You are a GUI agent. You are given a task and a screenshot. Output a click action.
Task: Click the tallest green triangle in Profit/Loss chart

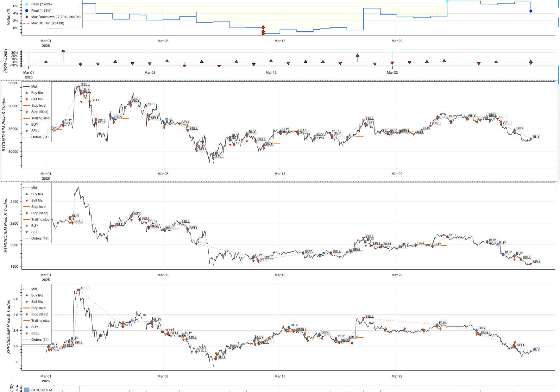point(63,50)
